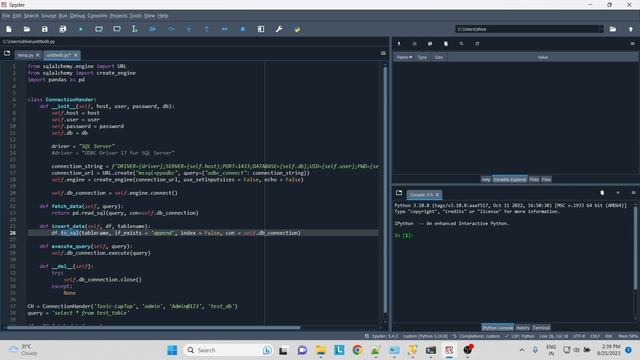640x360 pixels.
Task: Open the Tools menu
Action: [x=136, y=16]
